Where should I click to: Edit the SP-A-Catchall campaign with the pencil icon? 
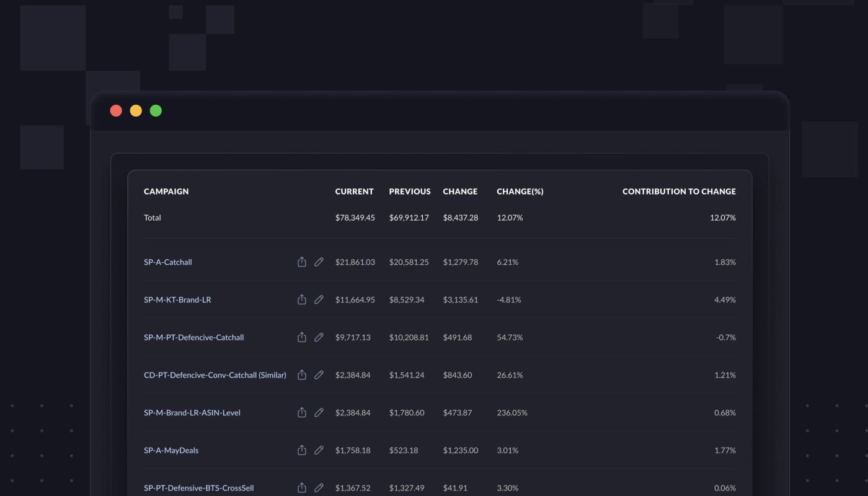coord(319,262)
